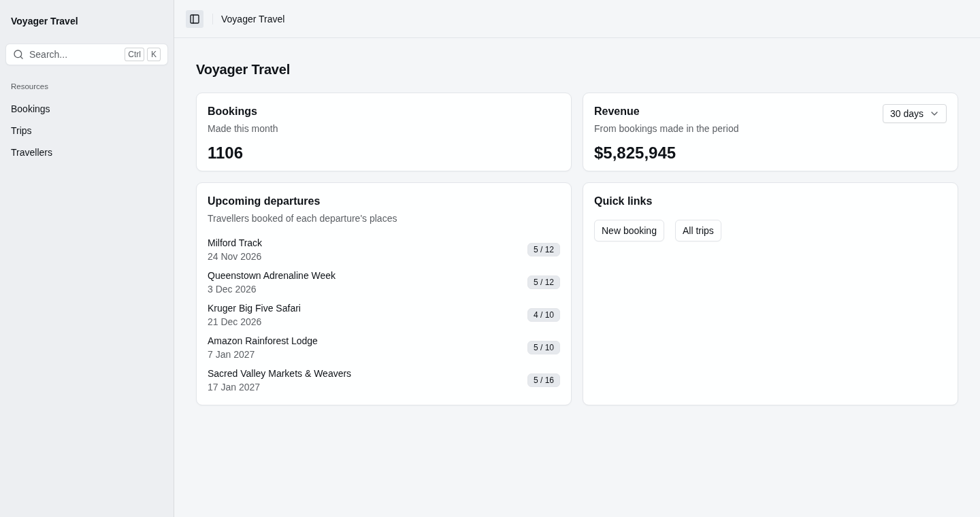Screen dimensions: 980x517
Task: Click the Made this month subtitle
Action: tap(242, 129)
